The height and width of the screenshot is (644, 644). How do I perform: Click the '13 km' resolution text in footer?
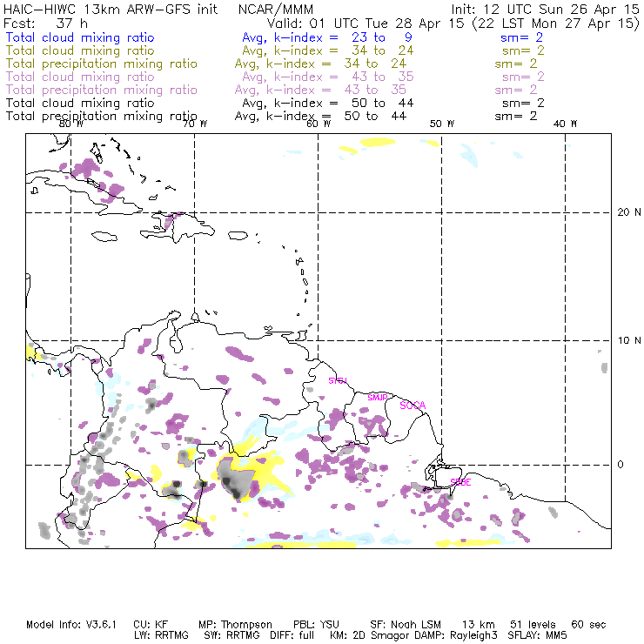(x=479, y=625)
